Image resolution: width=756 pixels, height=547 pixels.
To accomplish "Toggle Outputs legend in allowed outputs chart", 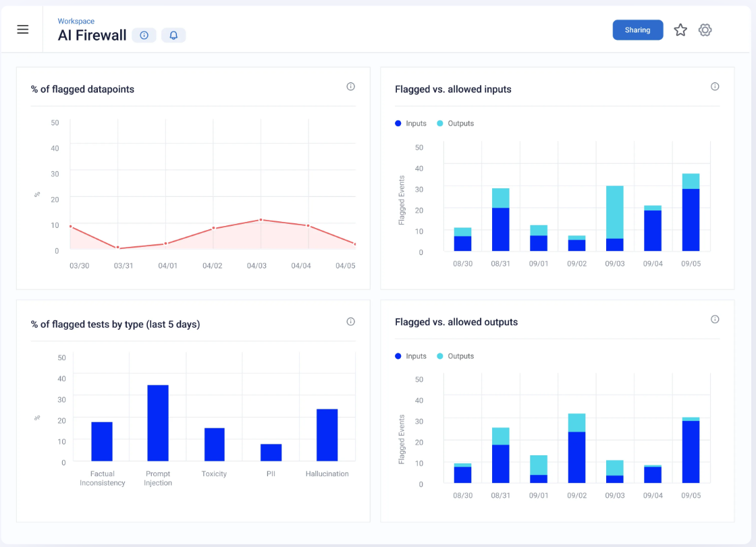I will click(x=456, y=356).
